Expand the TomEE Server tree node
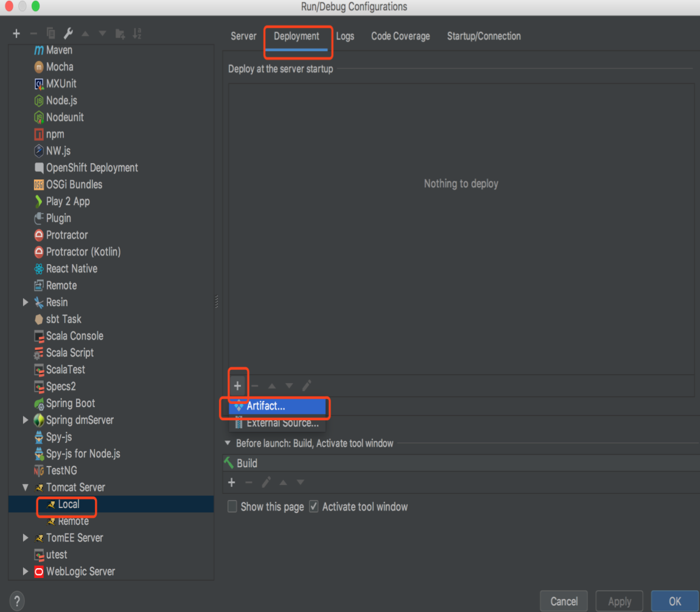This screenshot has width=700, height=612. (26, 538)
